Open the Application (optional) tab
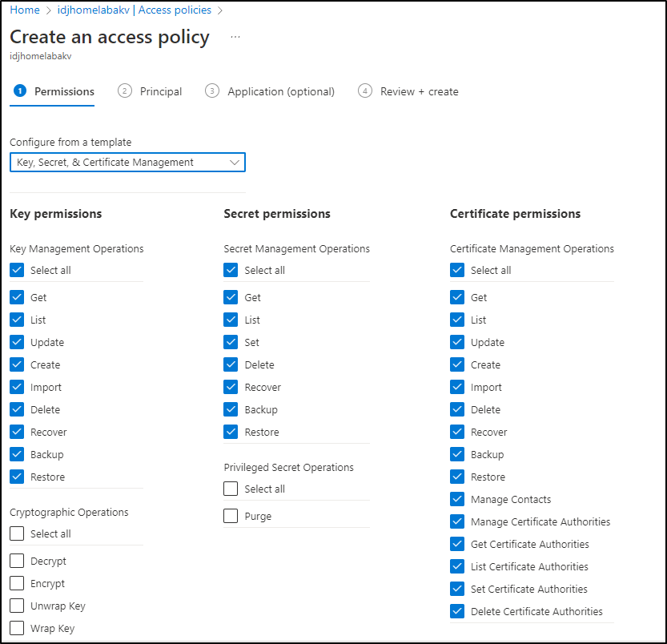The height and width of the screenshot is (644, 667). tap(281, 91)
